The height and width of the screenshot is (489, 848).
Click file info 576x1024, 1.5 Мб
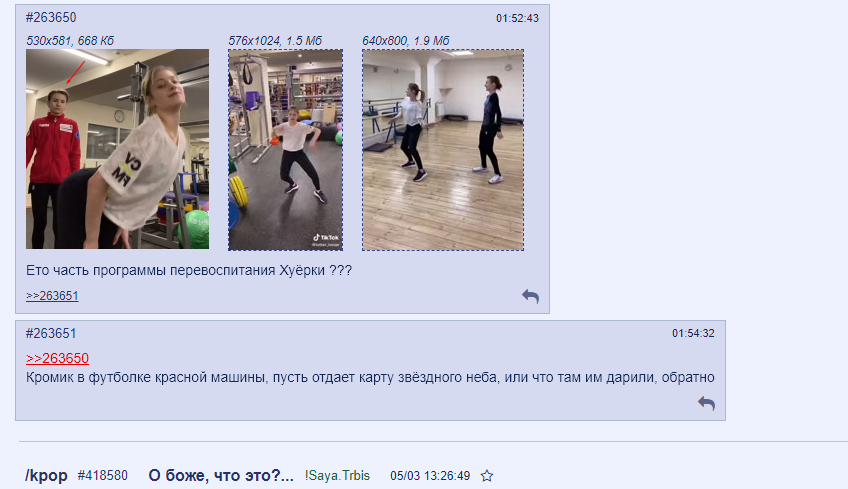click(x=275, y=41)
